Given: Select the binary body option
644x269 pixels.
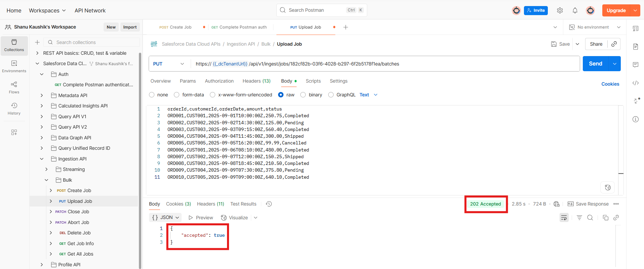Looking at the screenshot, I should coord(303,95).
